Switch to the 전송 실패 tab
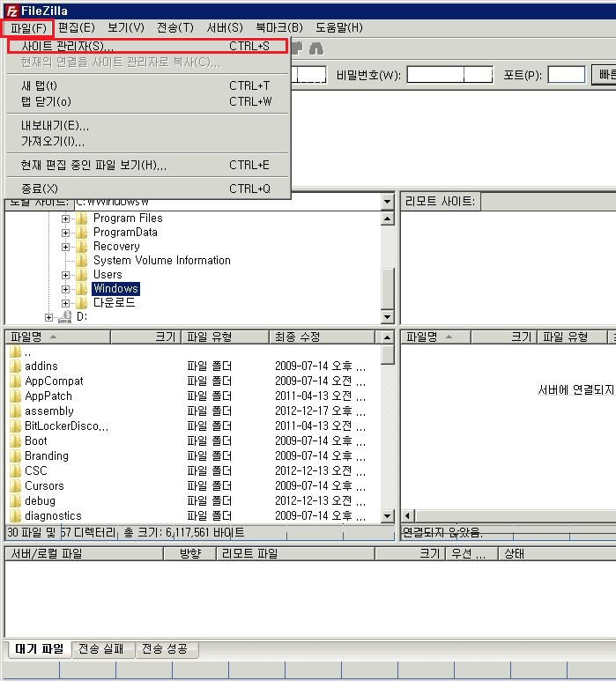 coord(101,649)
